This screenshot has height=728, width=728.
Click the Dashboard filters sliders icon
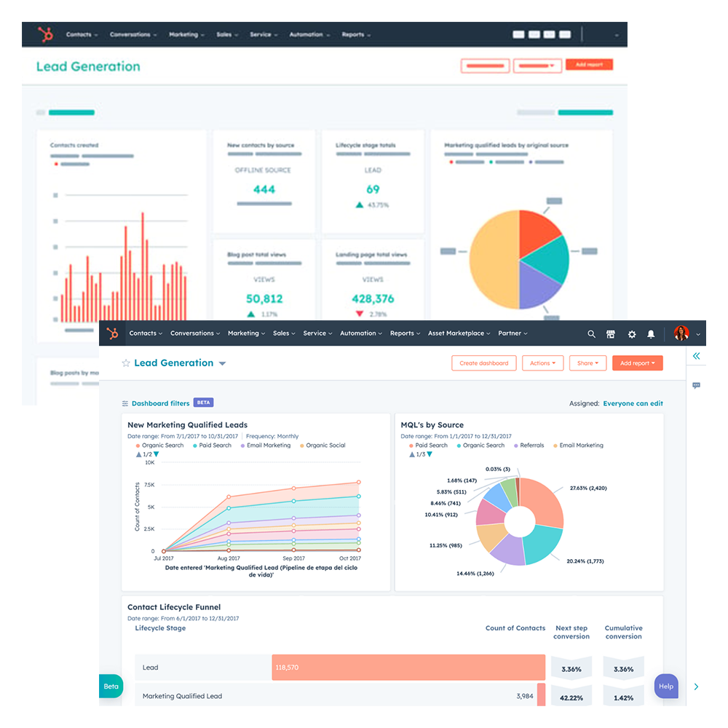[x=125, y=403]
